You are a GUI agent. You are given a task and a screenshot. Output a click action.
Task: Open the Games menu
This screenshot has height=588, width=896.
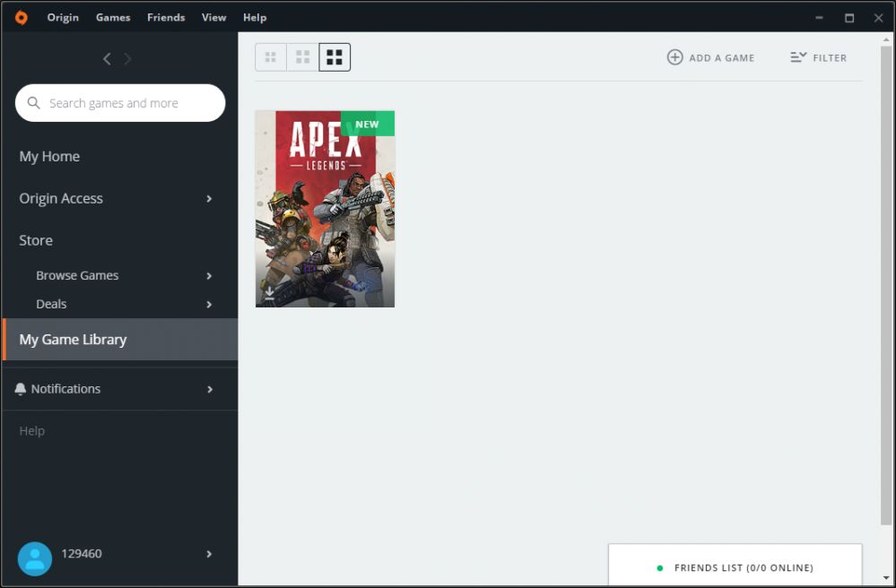click(113, 18)
